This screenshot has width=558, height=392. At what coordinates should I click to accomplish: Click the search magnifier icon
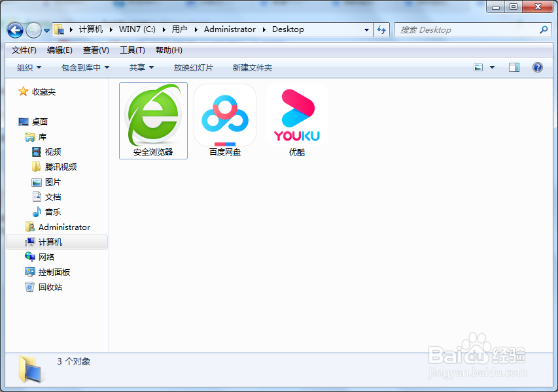[x=544, y=30]
